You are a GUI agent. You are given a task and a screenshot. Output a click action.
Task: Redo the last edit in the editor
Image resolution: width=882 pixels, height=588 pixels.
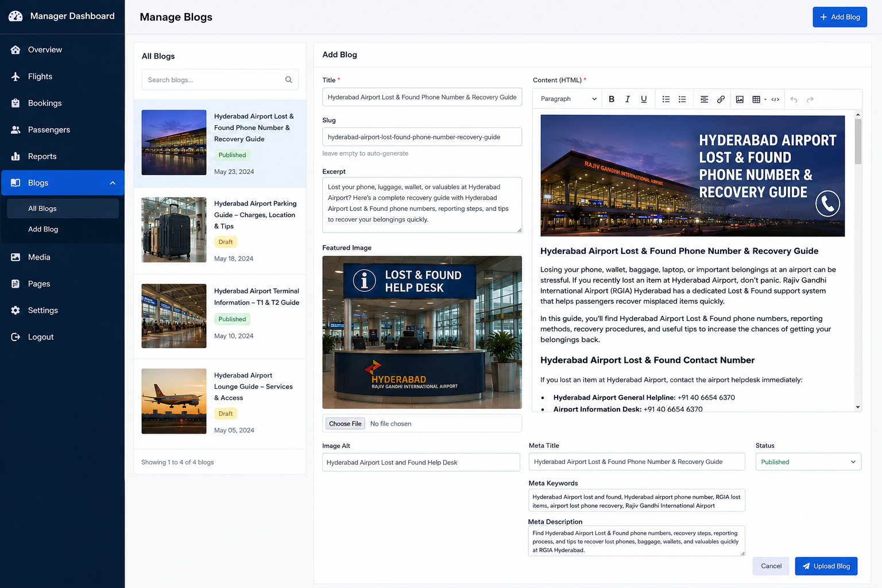pyautogui.click(x=810, y=99)
